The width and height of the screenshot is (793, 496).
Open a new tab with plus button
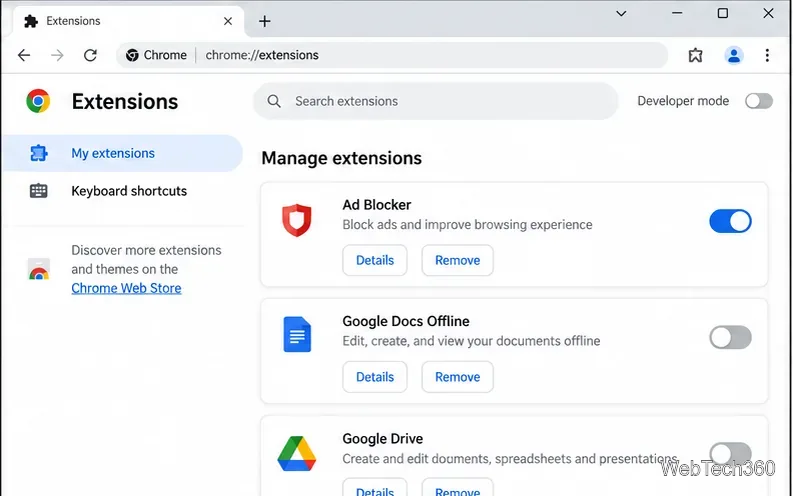click(265, 21)
